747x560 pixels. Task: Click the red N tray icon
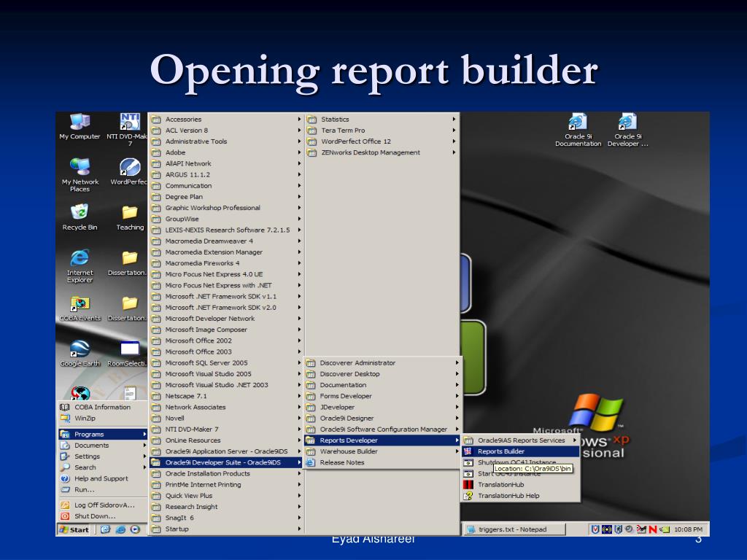[x=652, y=529]
